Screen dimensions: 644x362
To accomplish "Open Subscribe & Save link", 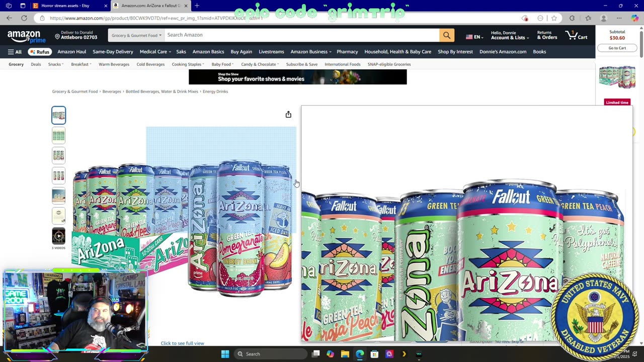I will [301, 64].
